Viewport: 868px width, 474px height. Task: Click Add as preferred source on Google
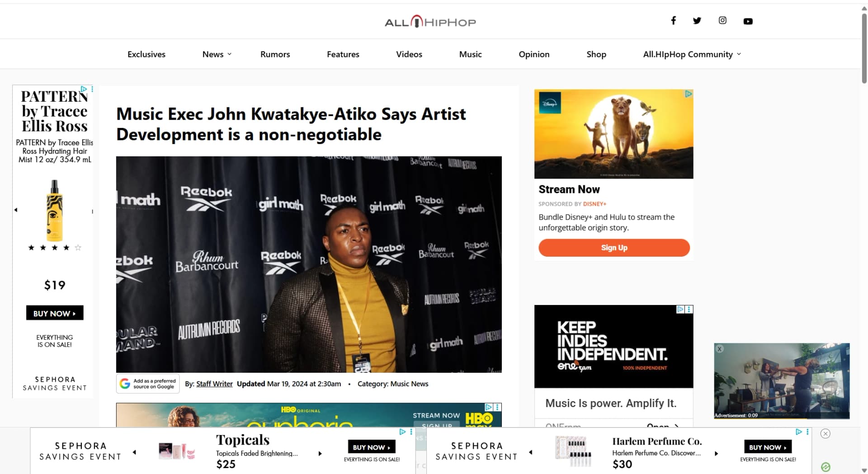click(148, 384)
